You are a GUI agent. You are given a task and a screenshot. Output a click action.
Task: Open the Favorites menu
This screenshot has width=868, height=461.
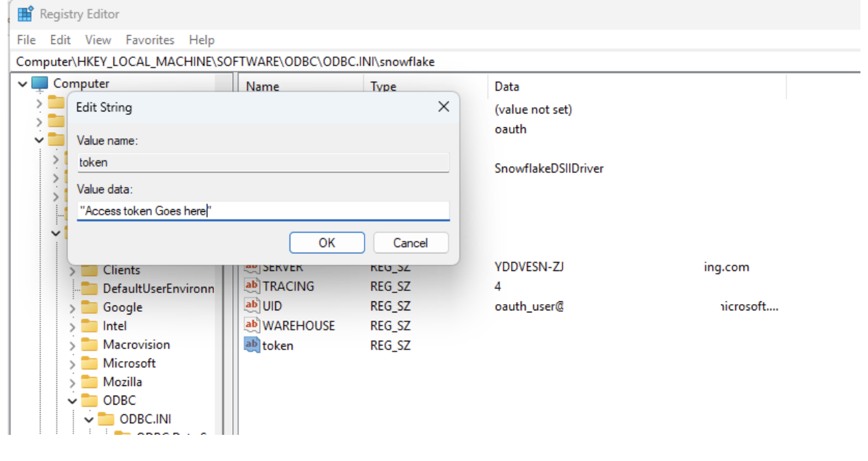coord(150,40)
